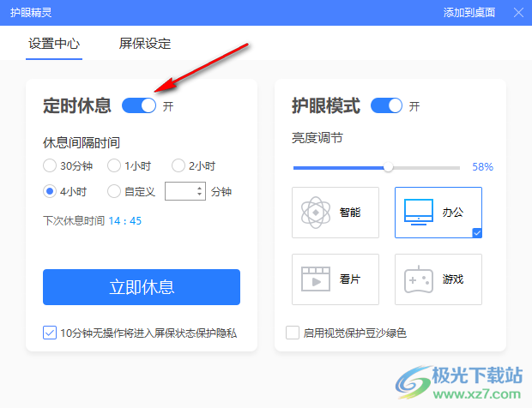Open the 设置中心 tab
532x408 pixels.
(54, 44)
